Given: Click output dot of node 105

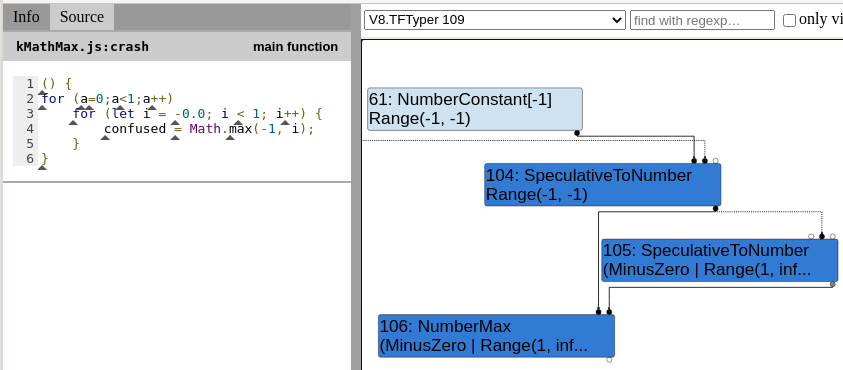Looking at the screenshot, I should [x=833, y=284].
